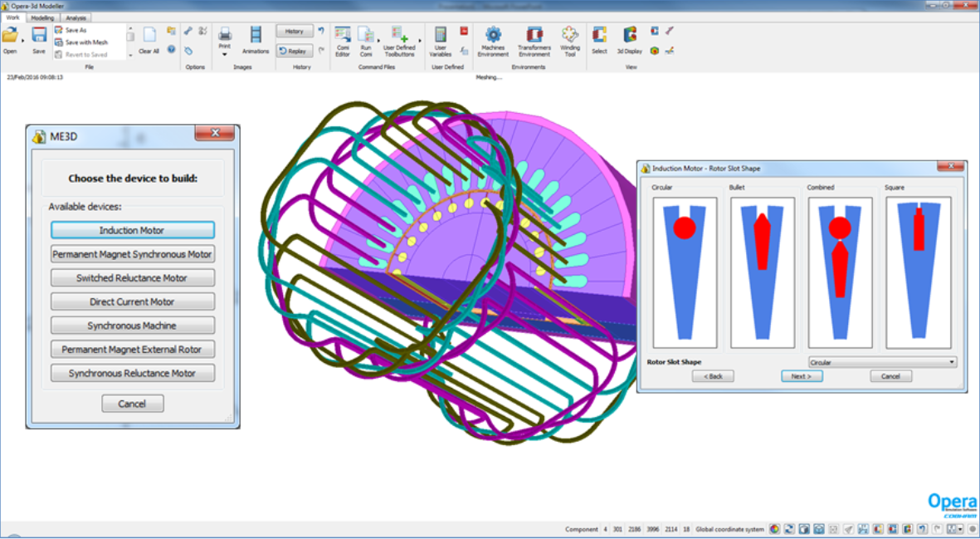This screenshot has height=539, width=980.
Task: Select Permanent Magnet External Rotor
Action: [x=133, y=349]
